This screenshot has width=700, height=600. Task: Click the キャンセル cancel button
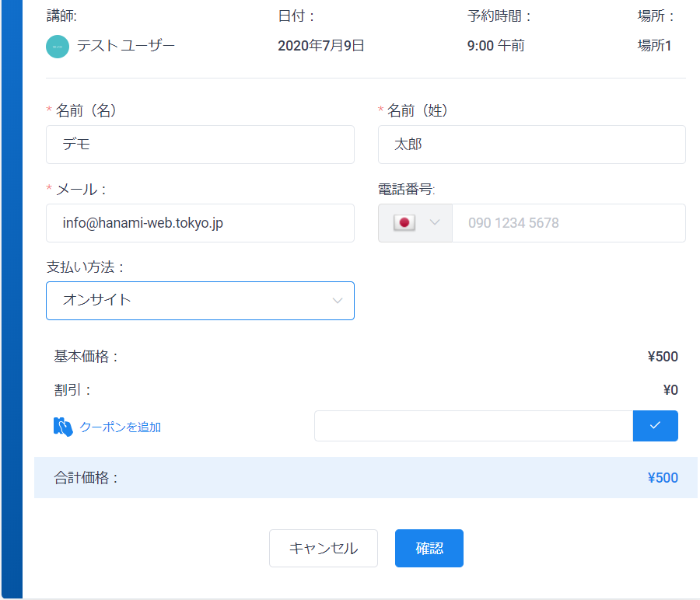click(324, 548)
